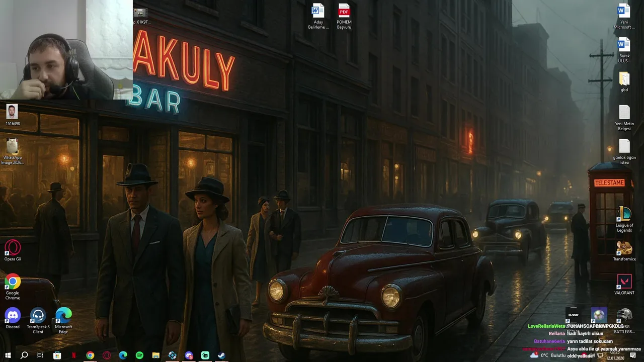Open Microsoft Edge from the taskbar
The width and height of the screenshot is (644, 362).
[123, 355]
